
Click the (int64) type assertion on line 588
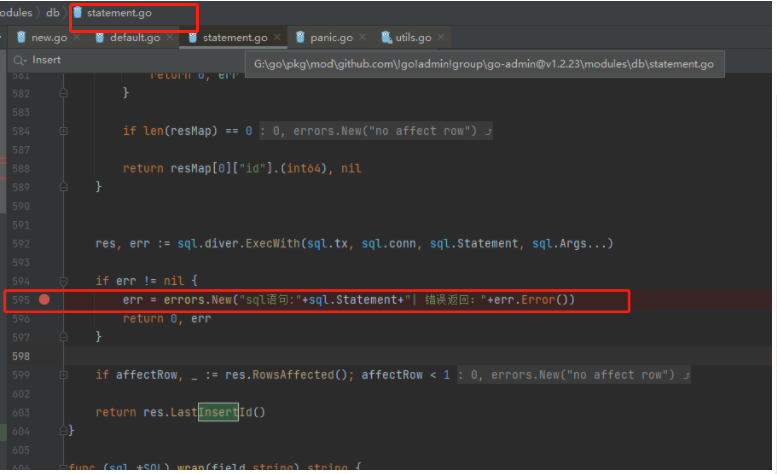click(304, 168)
